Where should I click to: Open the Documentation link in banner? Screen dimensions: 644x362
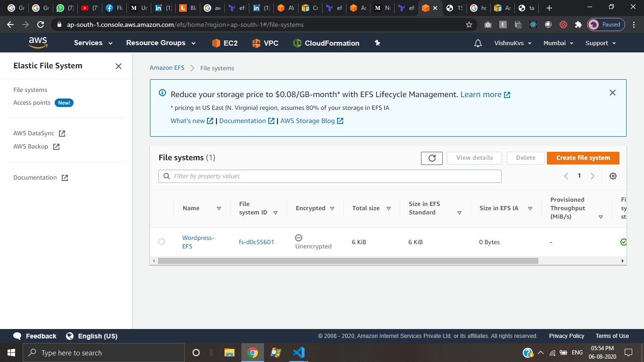click(x=247, y=121)
